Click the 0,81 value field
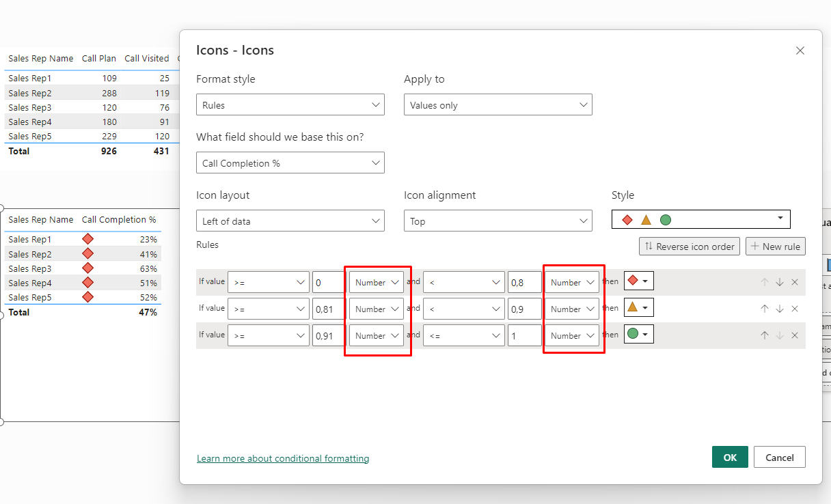 329,309
